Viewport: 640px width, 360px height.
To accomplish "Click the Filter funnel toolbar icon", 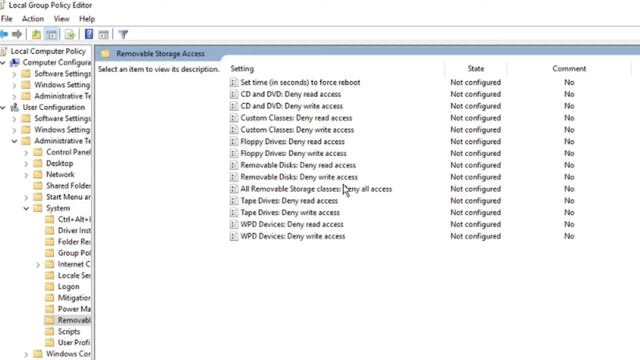I will coord(123,34).
